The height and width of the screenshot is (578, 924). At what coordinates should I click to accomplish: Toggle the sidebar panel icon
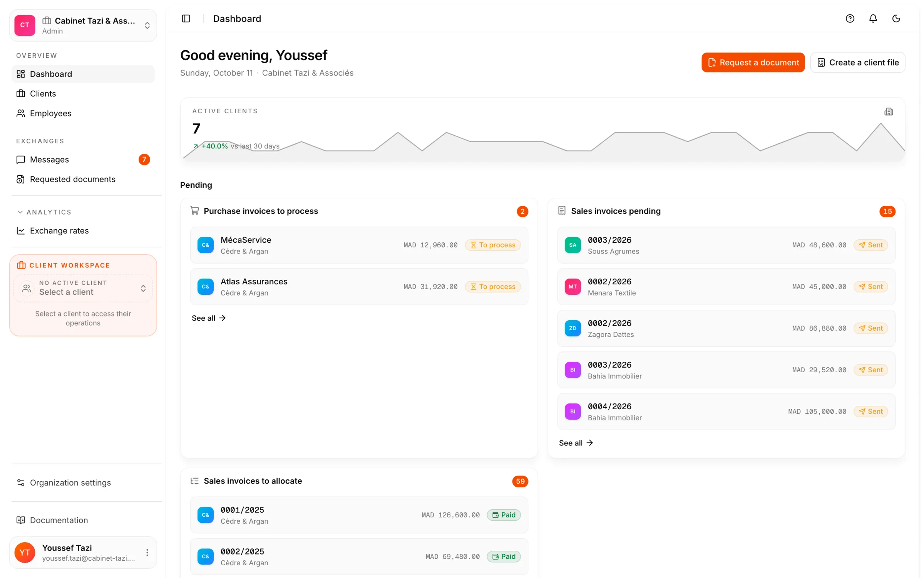[186, 18]
